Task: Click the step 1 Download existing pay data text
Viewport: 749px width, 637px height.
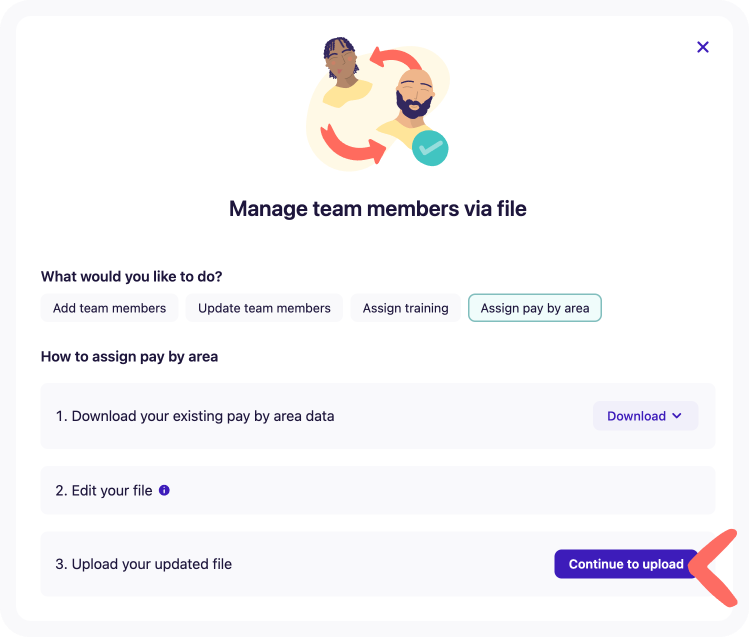Action: 195,416
